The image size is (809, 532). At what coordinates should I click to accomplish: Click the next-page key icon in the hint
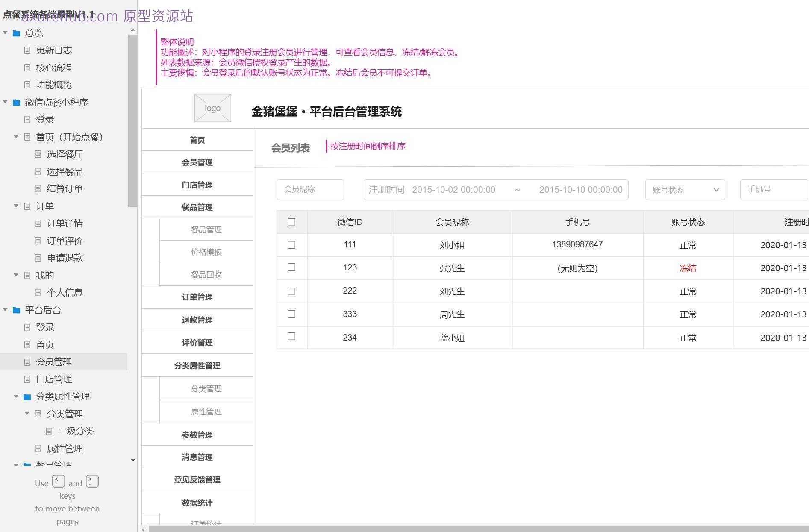point(92,481)
